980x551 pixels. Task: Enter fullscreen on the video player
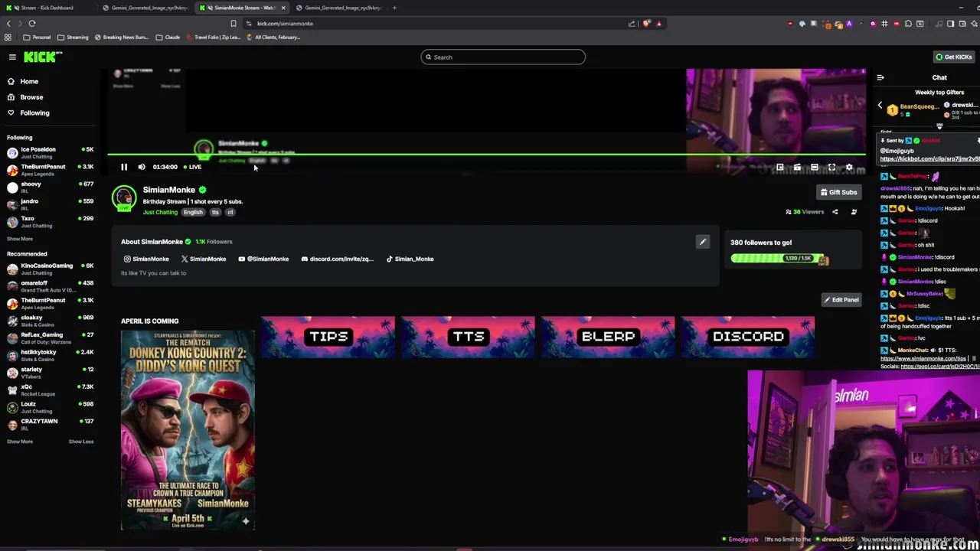(x=832, y=167)
